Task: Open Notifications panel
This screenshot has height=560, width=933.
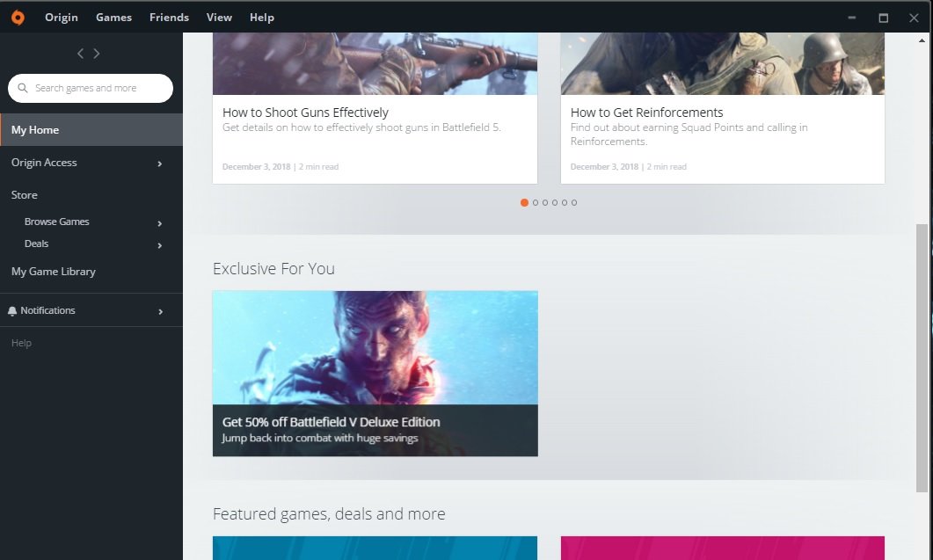Action: coord(47,310)
